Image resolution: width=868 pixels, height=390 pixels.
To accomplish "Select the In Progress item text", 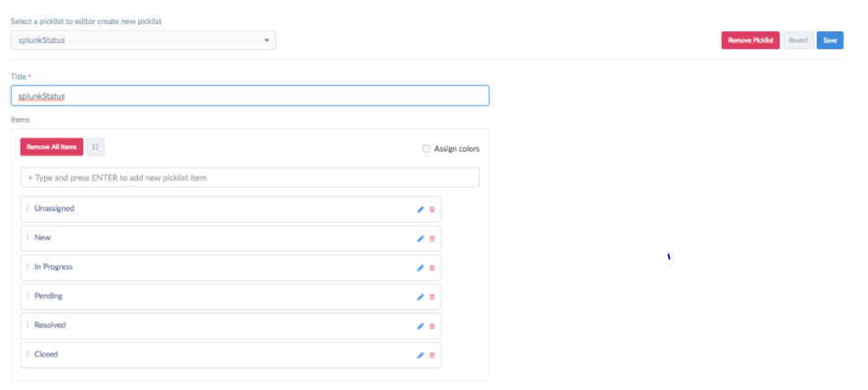I will [54, 266].
